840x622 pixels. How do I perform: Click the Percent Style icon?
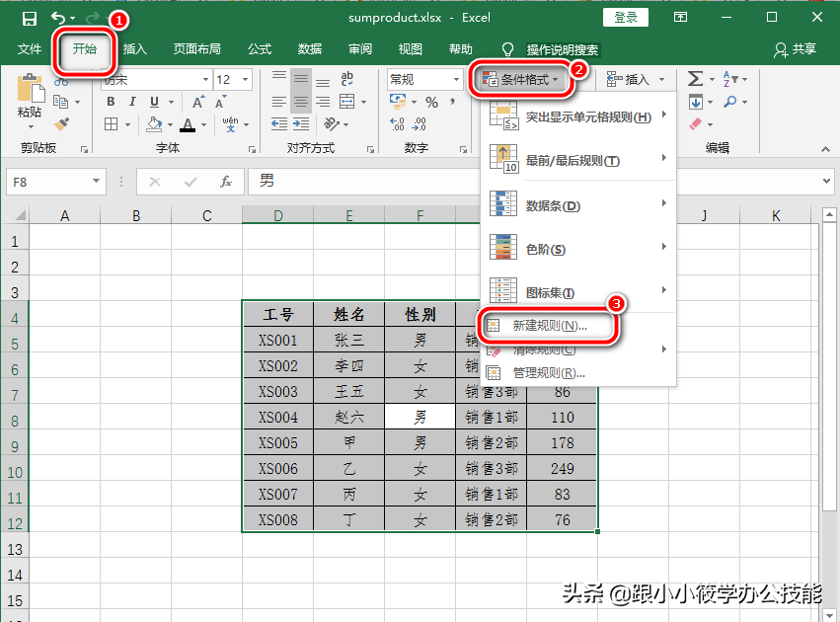pyautogui.click(x=431, y=102)
